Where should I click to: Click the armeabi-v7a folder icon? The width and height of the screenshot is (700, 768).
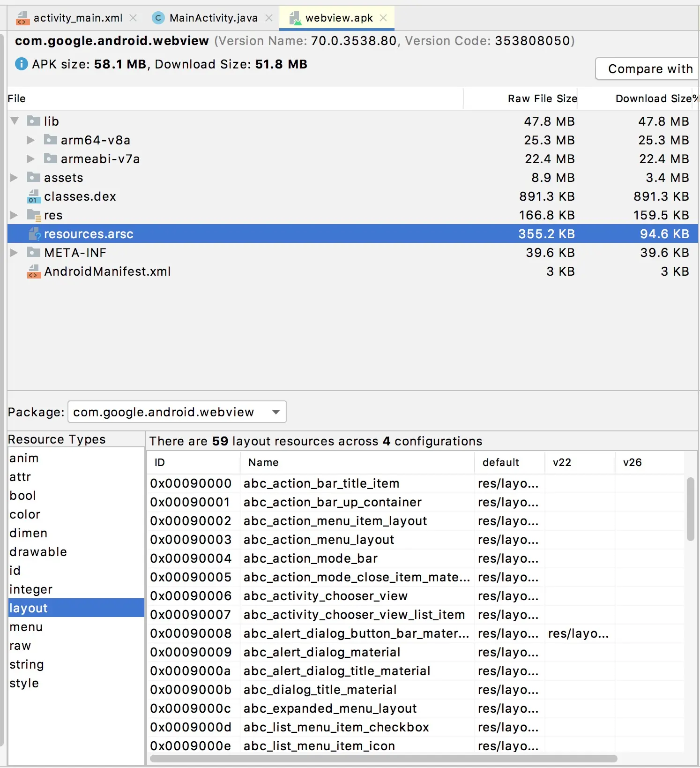pos(51,158)
